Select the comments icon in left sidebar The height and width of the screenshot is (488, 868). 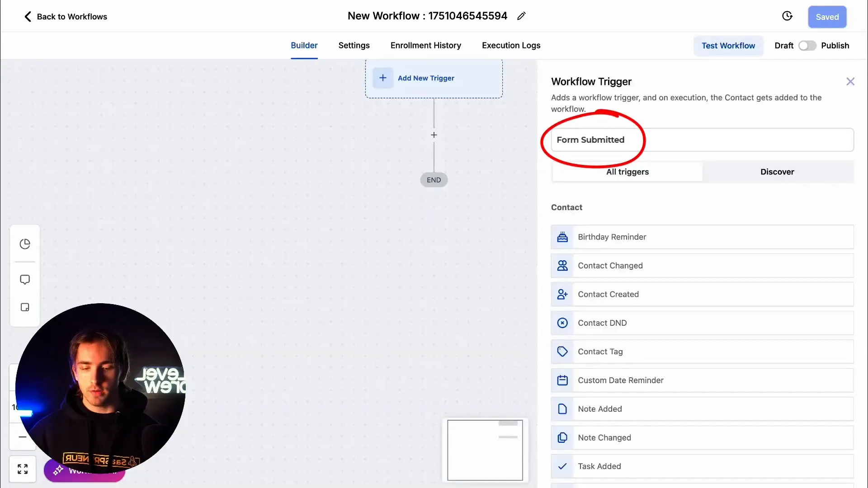point(25,280)
